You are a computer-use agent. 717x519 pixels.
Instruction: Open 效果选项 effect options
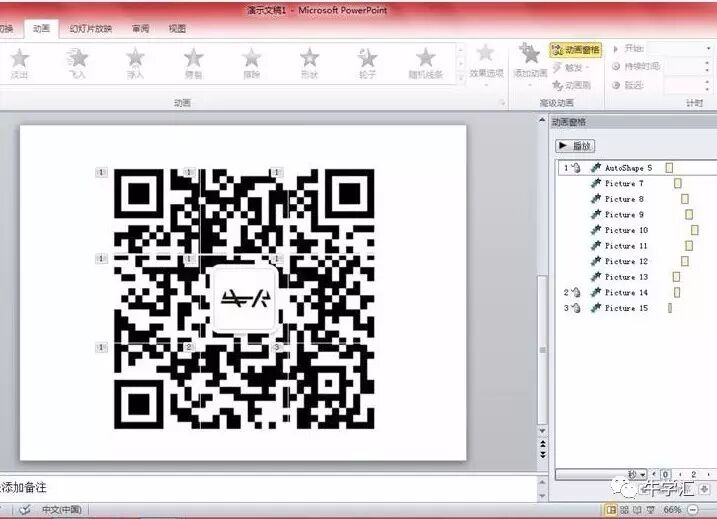486,65
